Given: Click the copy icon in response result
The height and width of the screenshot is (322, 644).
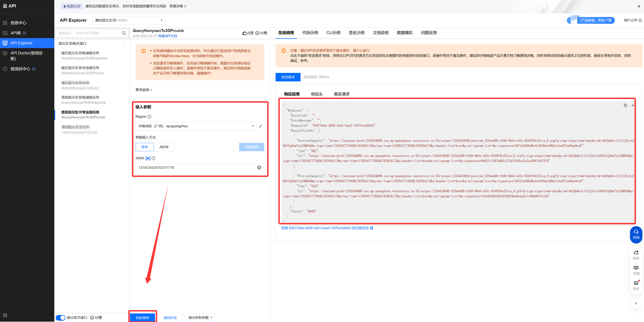Looking at the screenshot, I should [625, 105].
